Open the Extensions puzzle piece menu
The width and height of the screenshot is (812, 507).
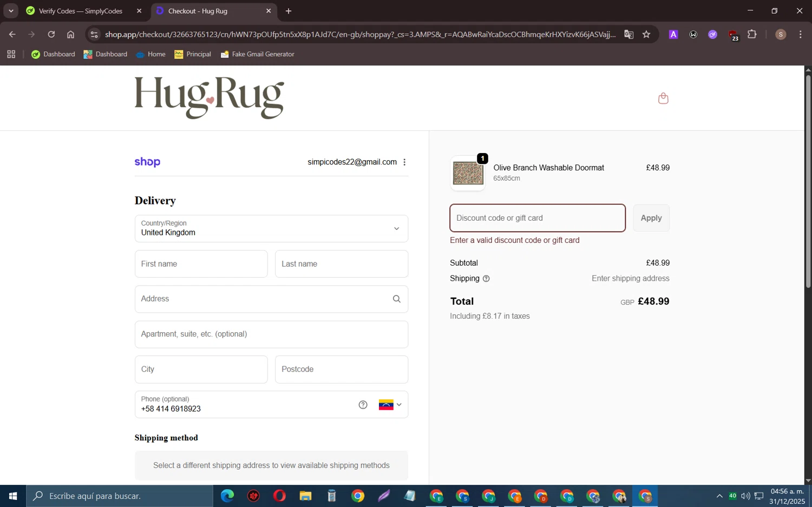[752, 34]
